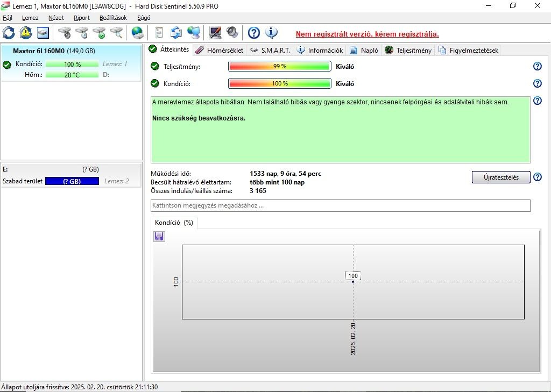Click the refresh disk status toolbar icon
Screen dimensions: 551x392
9,33
